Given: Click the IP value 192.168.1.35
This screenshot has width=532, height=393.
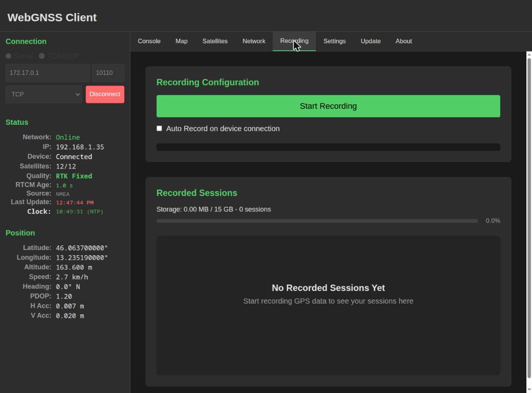Looking at the screenshot, I should [80, 147].
